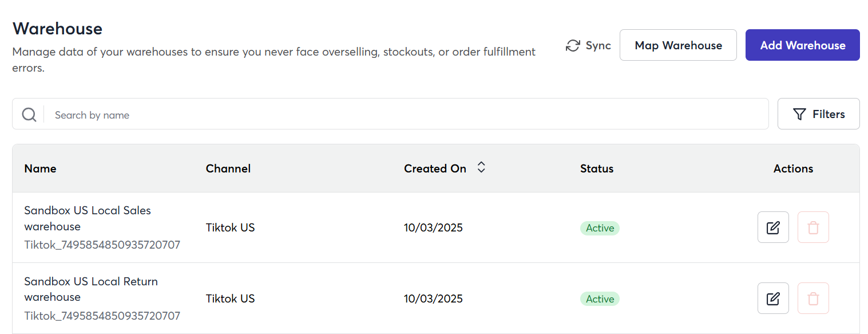
Task: Edit the Sandbox US Local Sales warehouse
Action: [773, 227]
